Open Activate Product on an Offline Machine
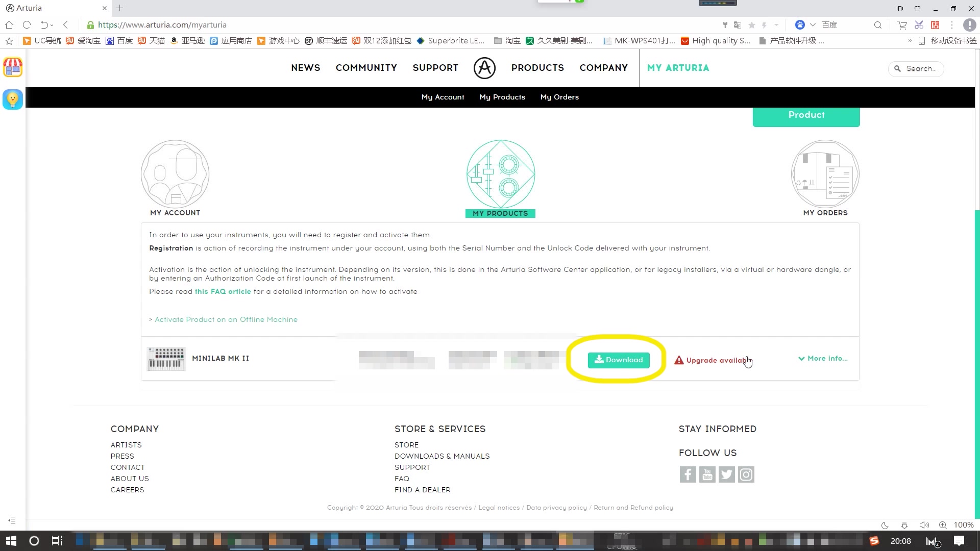The width and height of the screenshot is (980, 551). point(226,319)
